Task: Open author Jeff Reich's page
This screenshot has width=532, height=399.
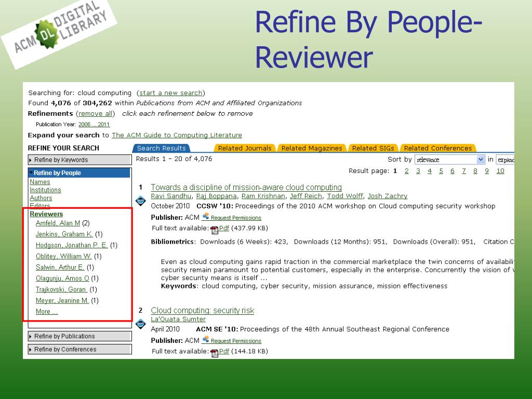Action: 305,196
